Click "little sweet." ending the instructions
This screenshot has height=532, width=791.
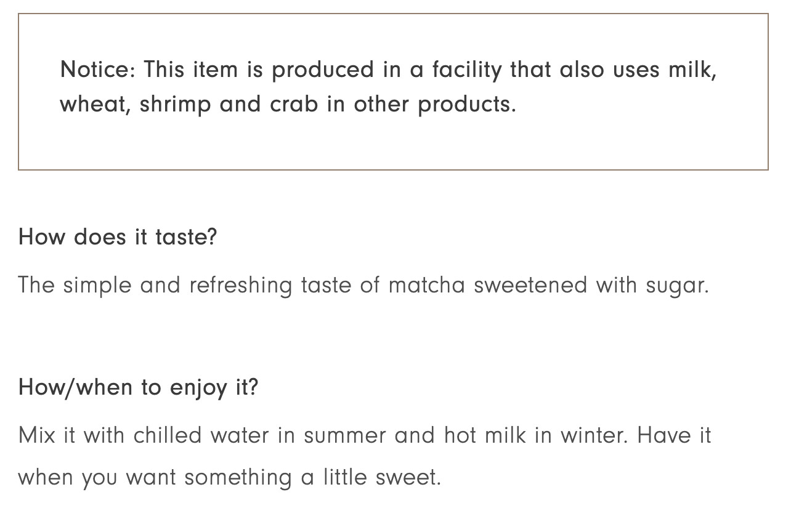coord(382,477)
